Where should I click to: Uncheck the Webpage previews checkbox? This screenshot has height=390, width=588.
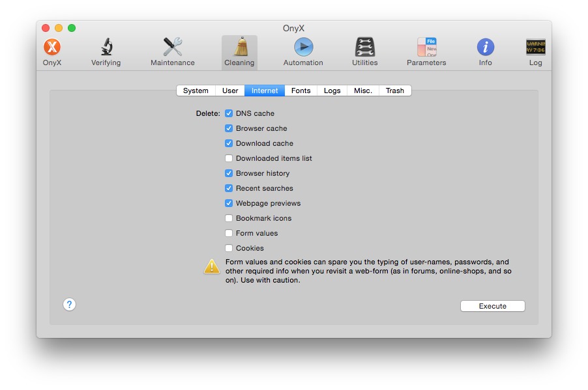(229, 203)
